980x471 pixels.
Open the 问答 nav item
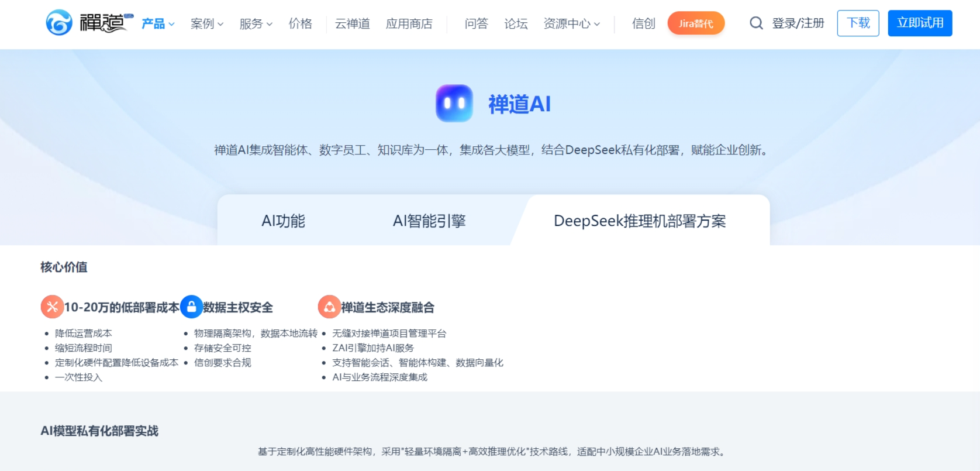tap(477, 23)
